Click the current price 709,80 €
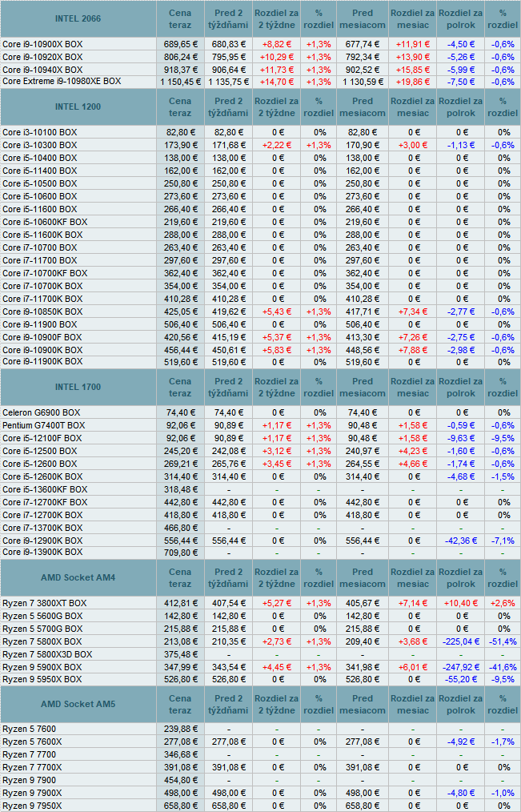Screen dimensions: 521x812 pos(182,553)
